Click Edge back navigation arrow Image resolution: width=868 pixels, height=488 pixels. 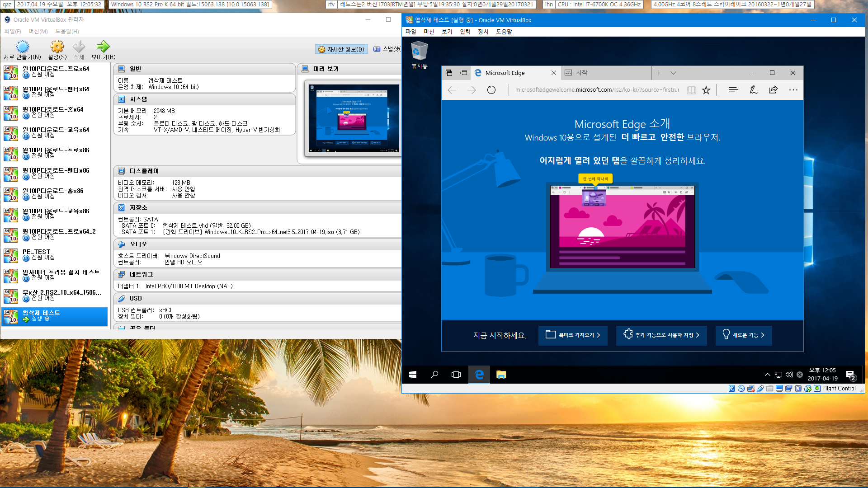(452, 90)
